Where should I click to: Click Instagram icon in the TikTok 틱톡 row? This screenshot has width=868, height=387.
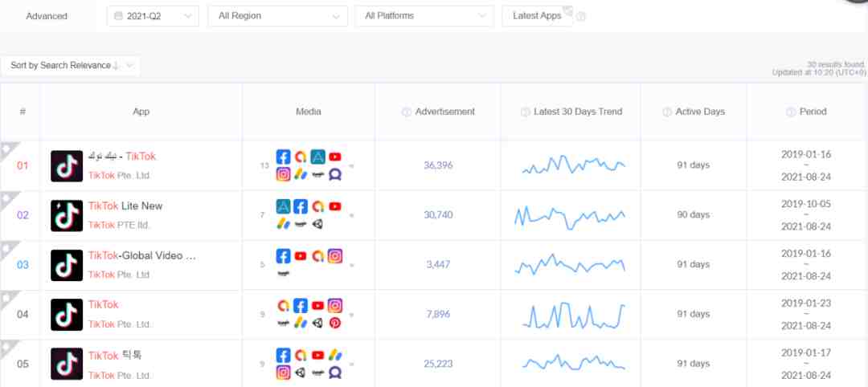(284, 373)
